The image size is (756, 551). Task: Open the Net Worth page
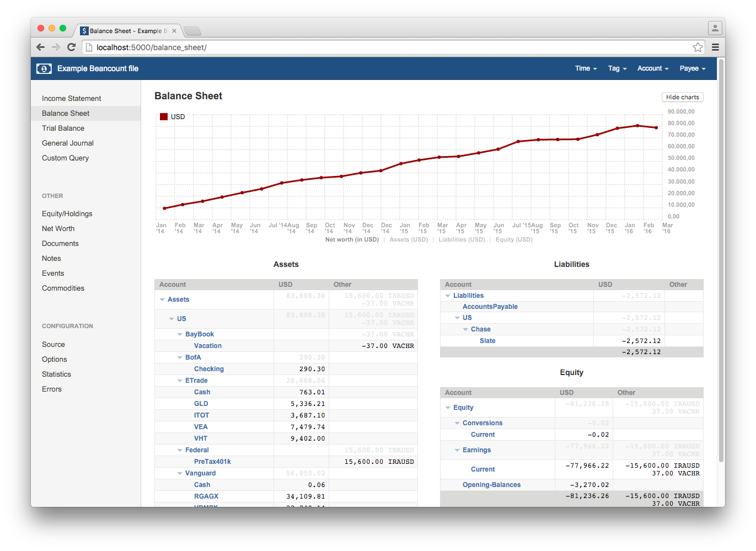click(58, 228)
